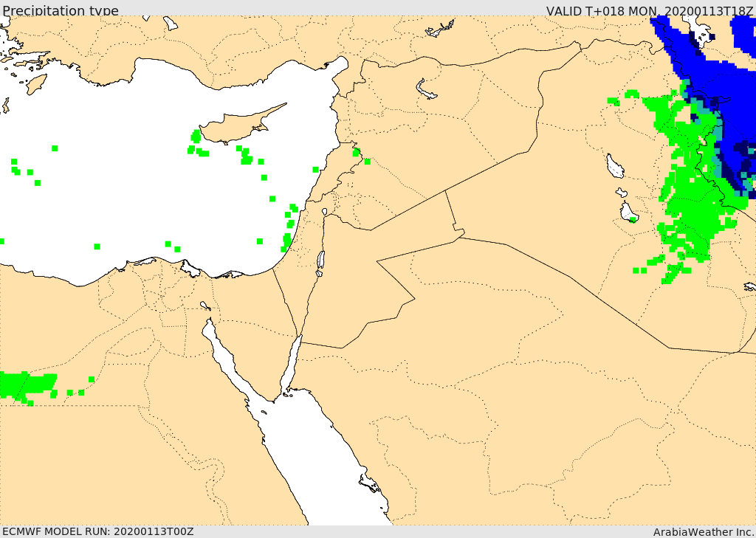756x538 pixels.
Task: Click the 'VALID T+018 MON. 20200113T18Z' timestamp
Action: pyautogui.click(x=649, y=10)
